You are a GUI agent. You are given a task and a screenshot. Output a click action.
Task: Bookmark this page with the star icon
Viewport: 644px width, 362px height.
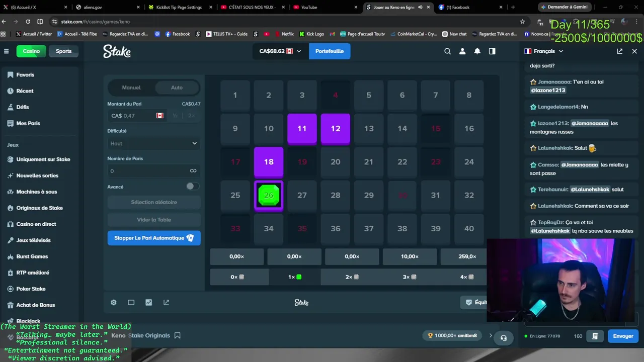[522, 22]
